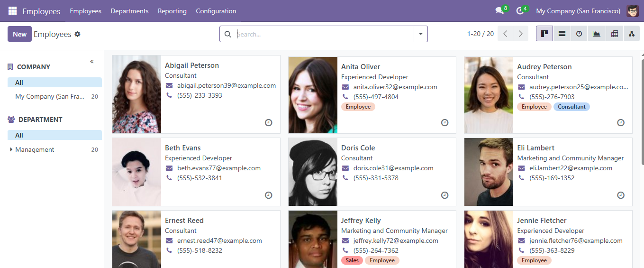Image resolution: width=644 pixels, height=268 pixels.
Task: Open the activities clock icon in navbar
Action: 520,11
